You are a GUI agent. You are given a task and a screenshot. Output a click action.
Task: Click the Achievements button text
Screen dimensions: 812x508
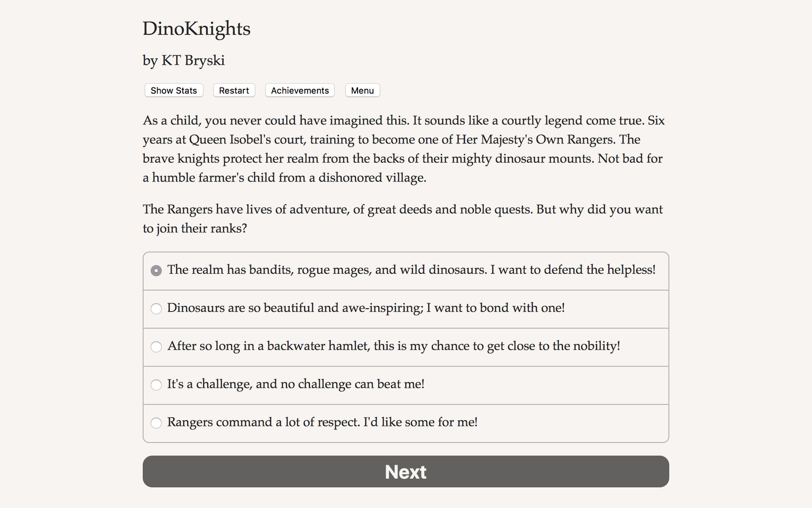tap(299, 90)
